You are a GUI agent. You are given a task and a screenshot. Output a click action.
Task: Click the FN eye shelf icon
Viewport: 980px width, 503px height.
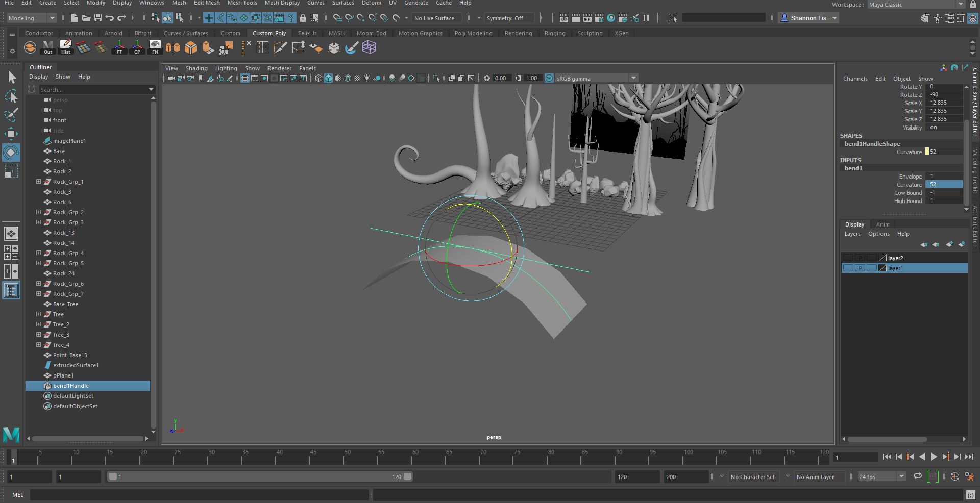coord(155,47)
